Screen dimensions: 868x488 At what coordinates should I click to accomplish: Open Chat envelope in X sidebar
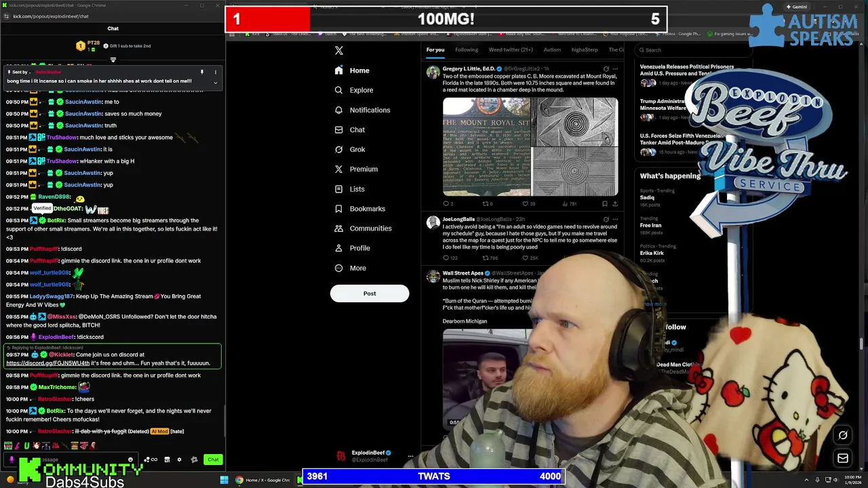tap(350, 129)
